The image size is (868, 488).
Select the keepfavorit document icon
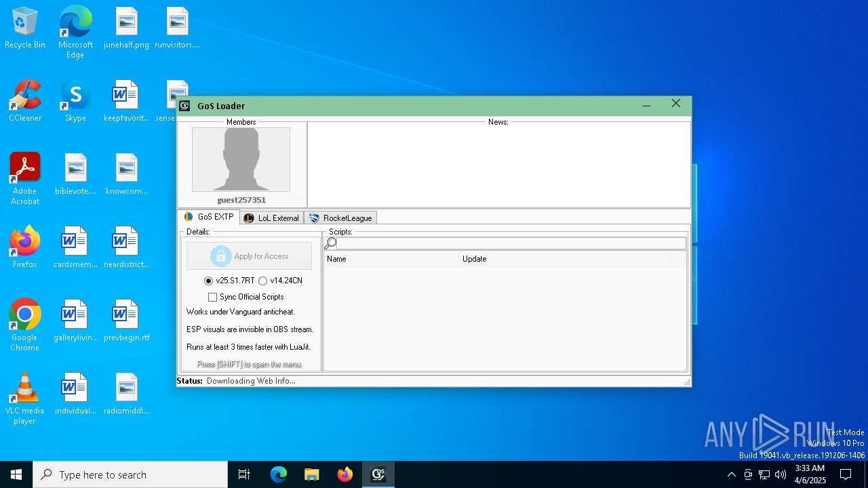(x=126, y=102)
